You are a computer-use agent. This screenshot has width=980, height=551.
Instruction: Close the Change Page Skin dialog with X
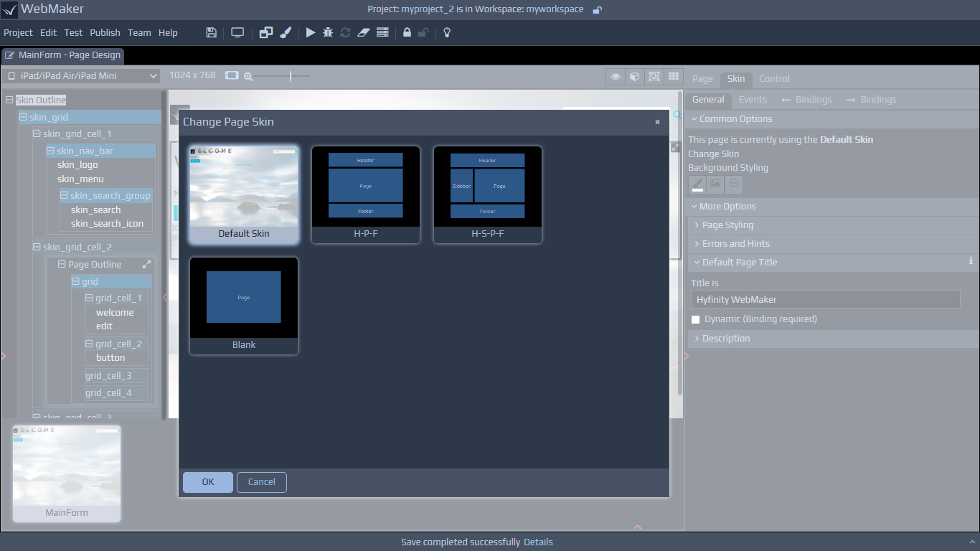pos(657,122)
